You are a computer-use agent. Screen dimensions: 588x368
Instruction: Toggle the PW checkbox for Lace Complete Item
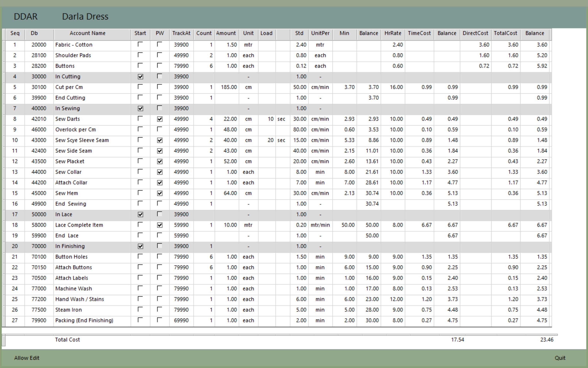pos(160,225)
